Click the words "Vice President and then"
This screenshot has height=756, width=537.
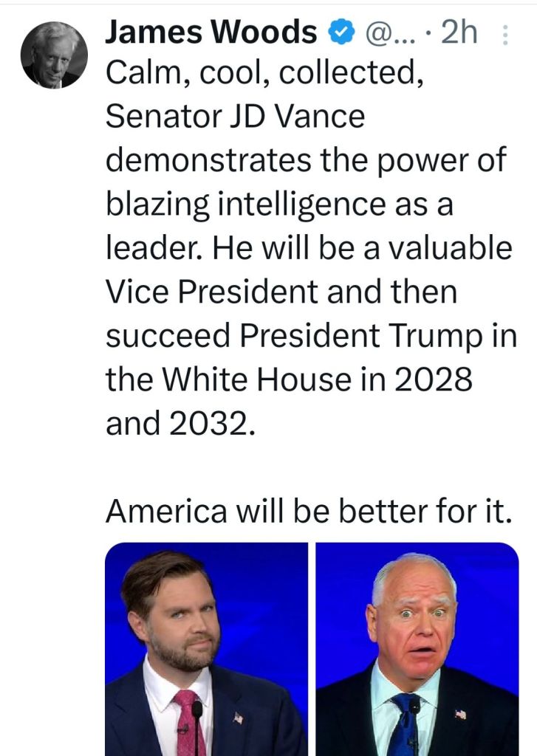[281, 292]
